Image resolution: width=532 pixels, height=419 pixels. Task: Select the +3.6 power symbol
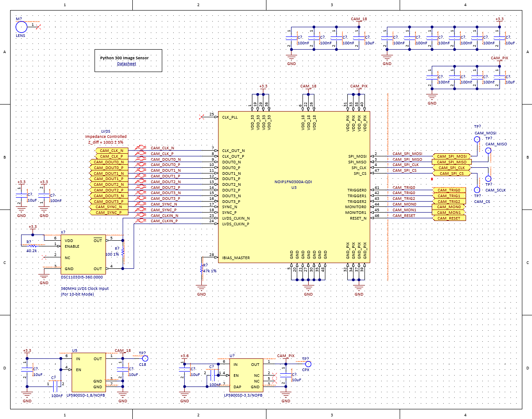(185, 358)
